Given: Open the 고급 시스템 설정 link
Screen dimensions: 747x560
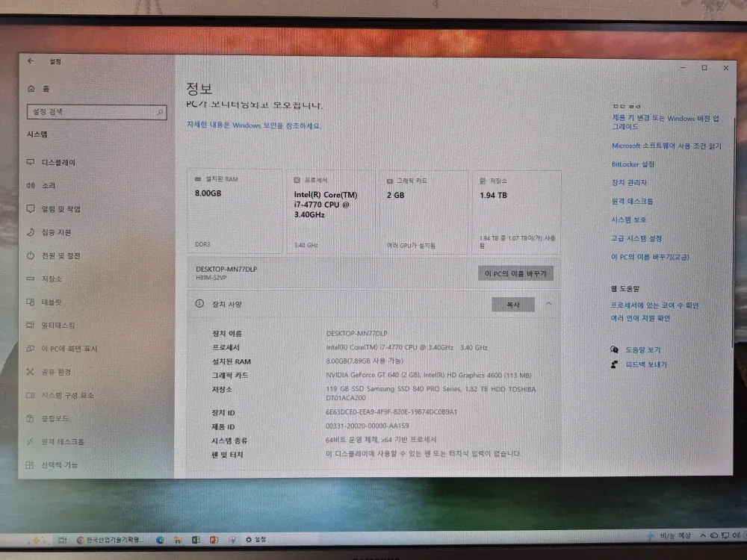Looking at the screenshot, I should [636, 238].
